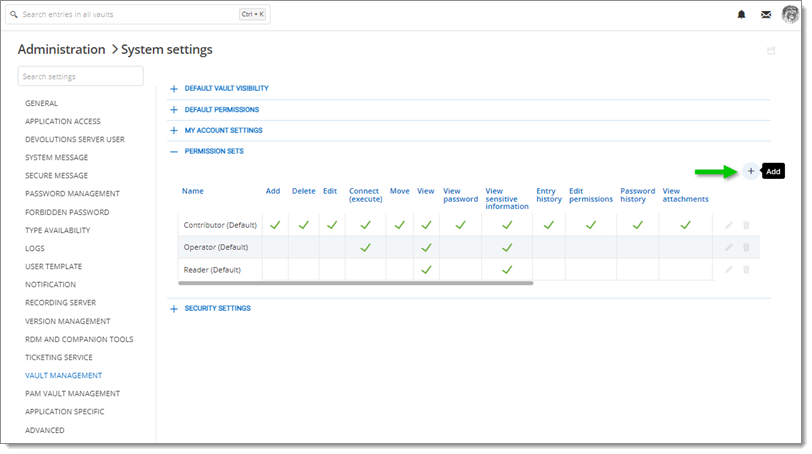Open the messages envelope icon
This screenshot has height=454, width=812.
(766, 14)
